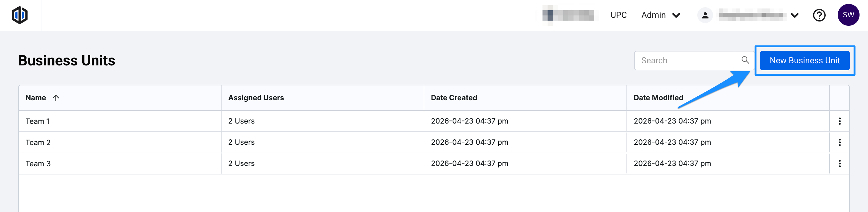Select the Team 3 row name

[x=38, y=164]
